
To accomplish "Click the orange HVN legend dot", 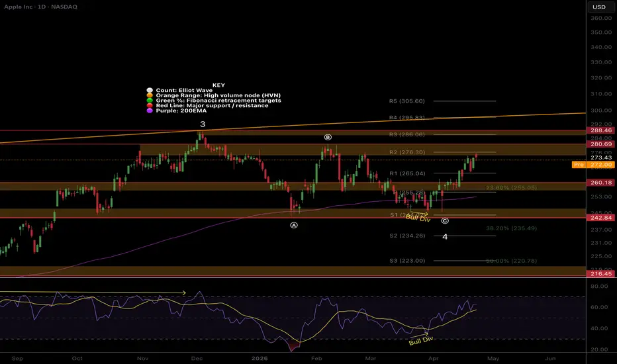I will click(150, 95).
